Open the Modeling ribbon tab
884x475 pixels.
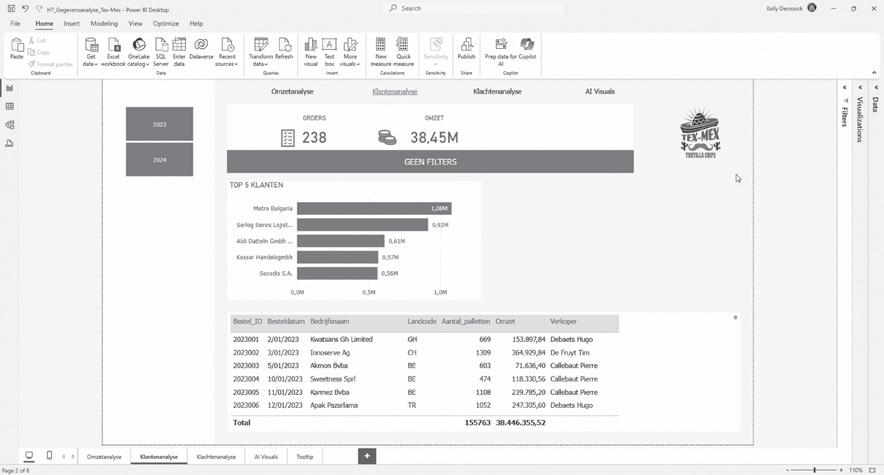104,24
